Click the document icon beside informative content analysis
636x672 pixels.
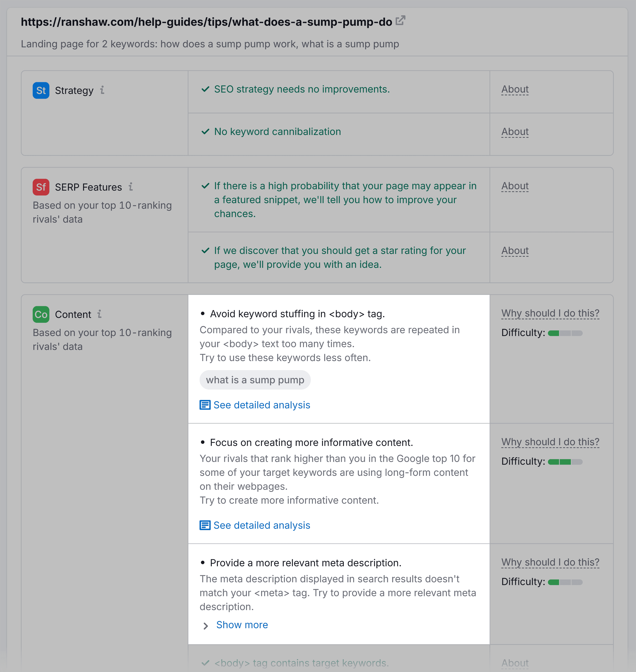pyautogui.click(x=205, y=525)
